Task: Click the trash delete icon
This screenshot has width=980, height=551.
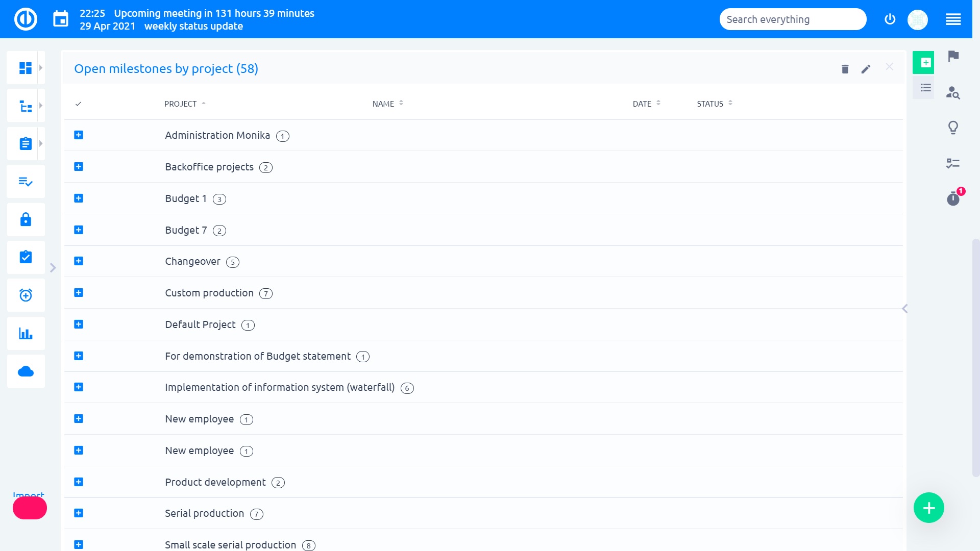Action: tap(845, 69)
